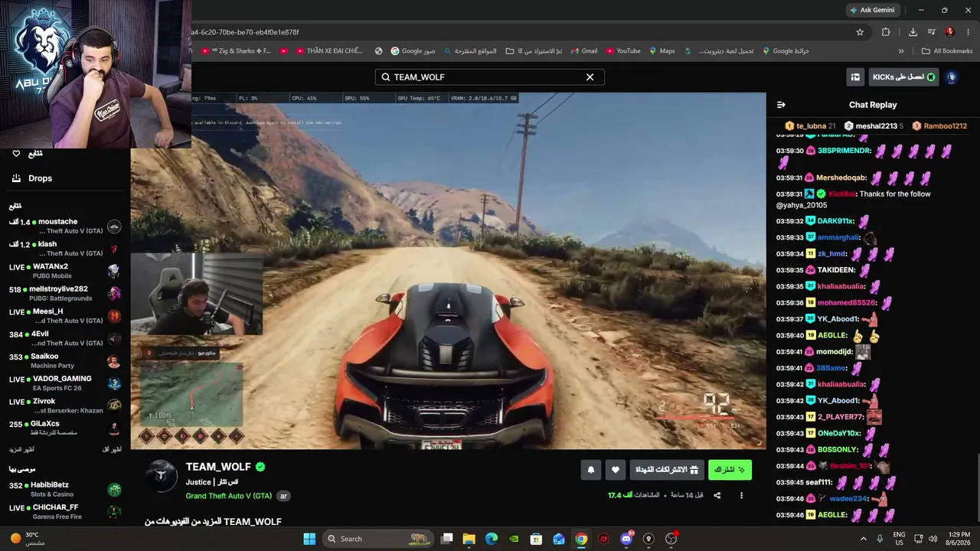Open the YouTube bookmark

(x=623, y=51)
